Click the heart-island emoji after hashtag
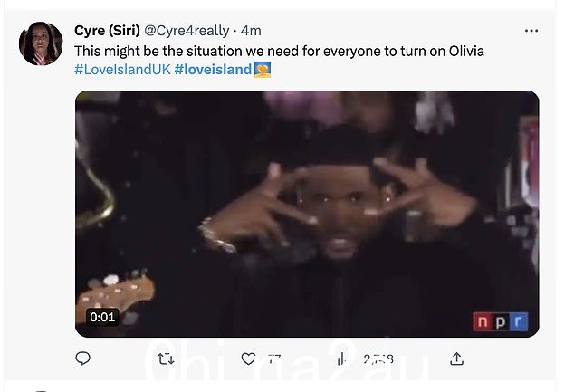574x392 pixels. coord(263,69)
